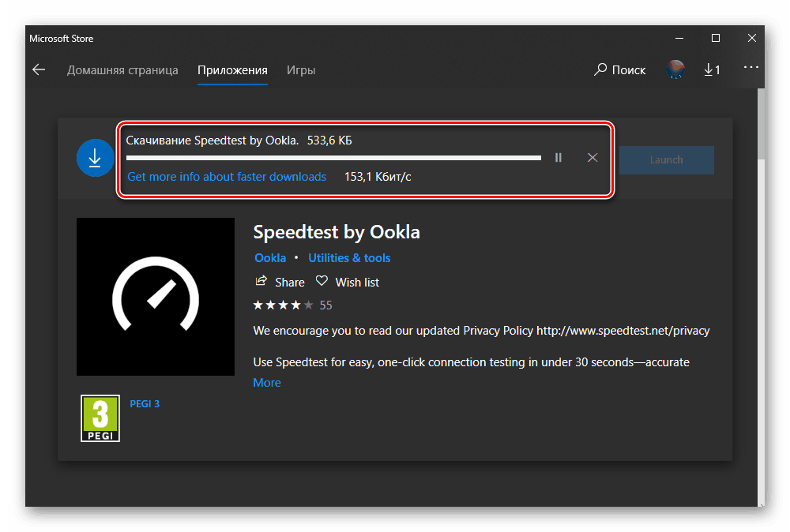Switch to Домашняя страница tab
790x532 pixels.
pyautogui.click(x=122, y=70)
